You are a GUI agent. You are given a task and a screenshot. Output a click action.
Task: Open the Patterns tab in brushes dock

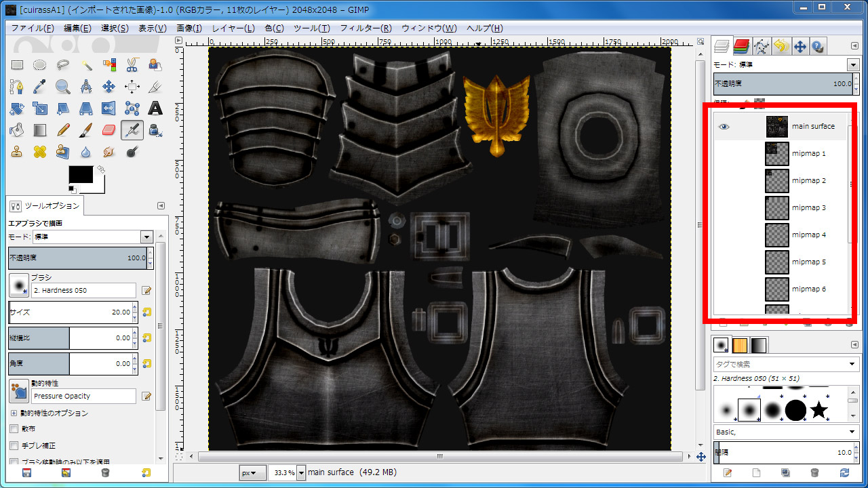740,345
